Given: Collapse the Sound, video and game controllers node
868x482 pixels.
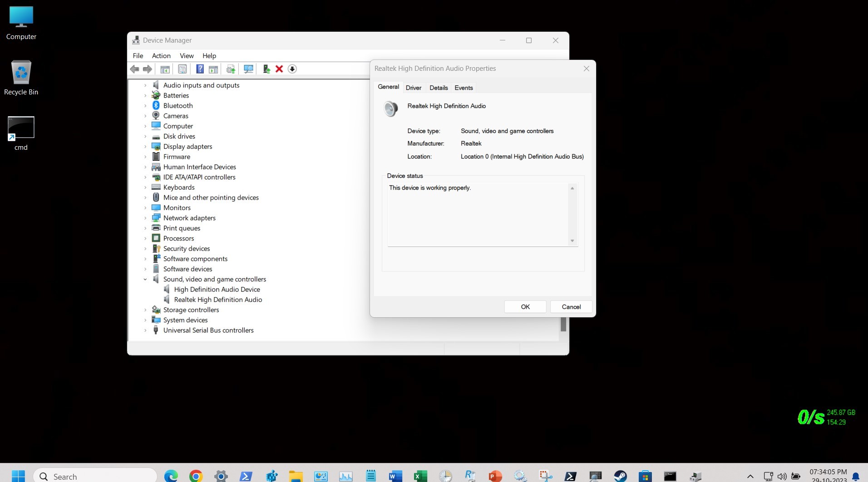Looking at the screenshot, I should [145, 280].
